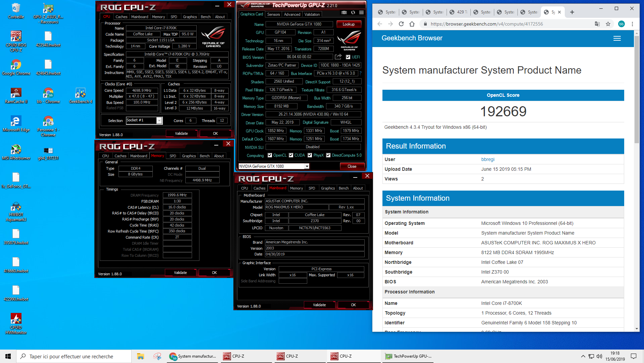
Task: Click the Lookup button in GPU-Z
Action: 349,24
